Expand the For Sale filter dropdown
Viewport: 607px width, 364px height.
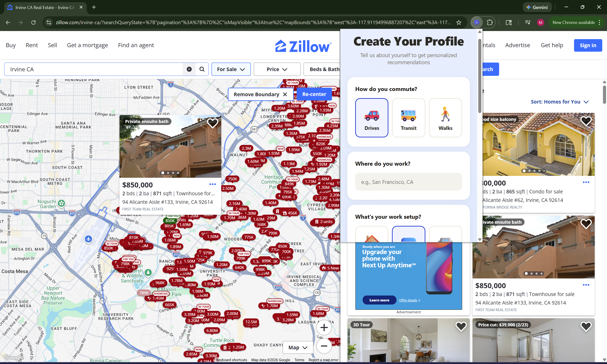coord(231,69)
